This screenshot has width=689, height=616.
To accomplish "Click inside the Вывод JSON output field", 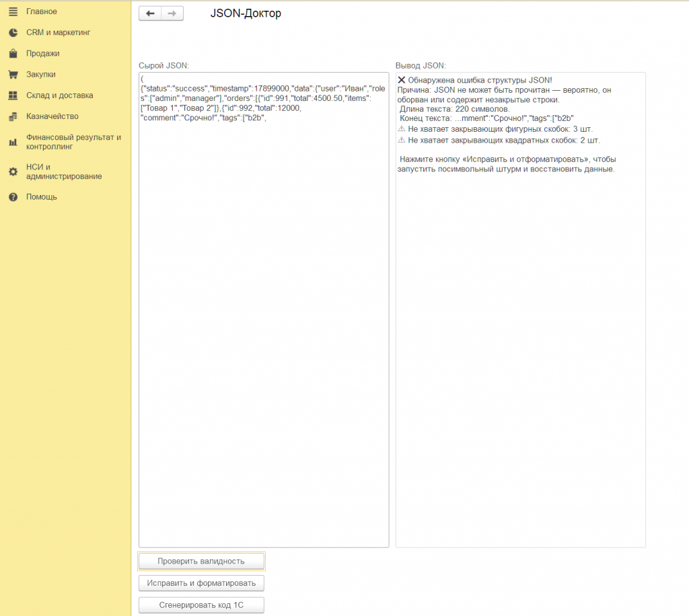I will (521, 310).
